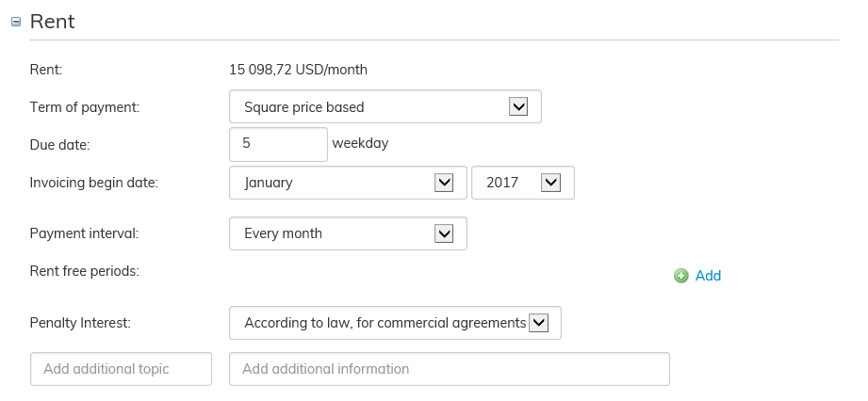Image resolution: width=868 pixels, height=401 pixels.
Task: Click the arrow on Square price based selector
Action: 517,106
